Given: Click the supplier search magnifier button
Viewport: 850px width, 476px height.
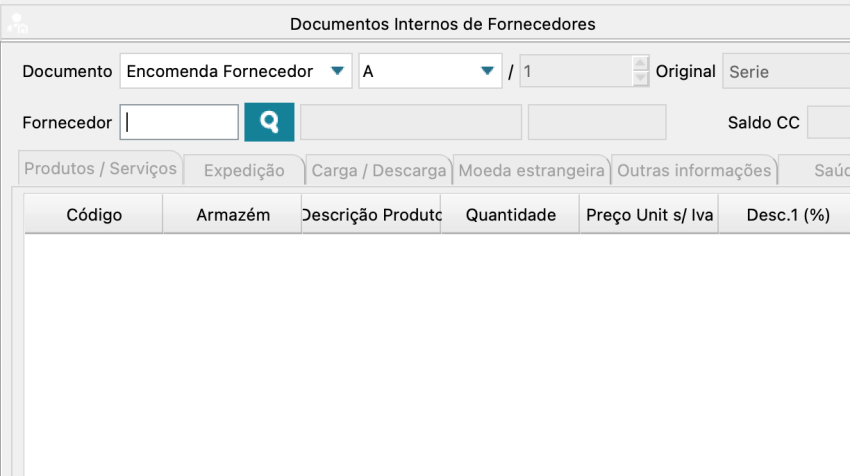Looking at the screenshot, I should tap(269, 122).
